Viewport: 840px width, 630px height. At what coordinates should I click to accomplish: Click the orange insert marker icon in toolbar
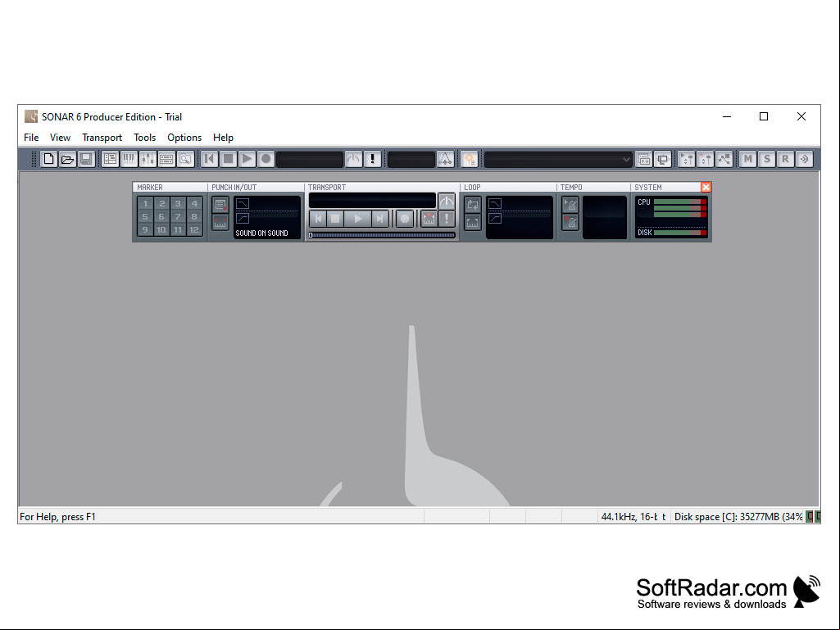click(x=470, y=159)
